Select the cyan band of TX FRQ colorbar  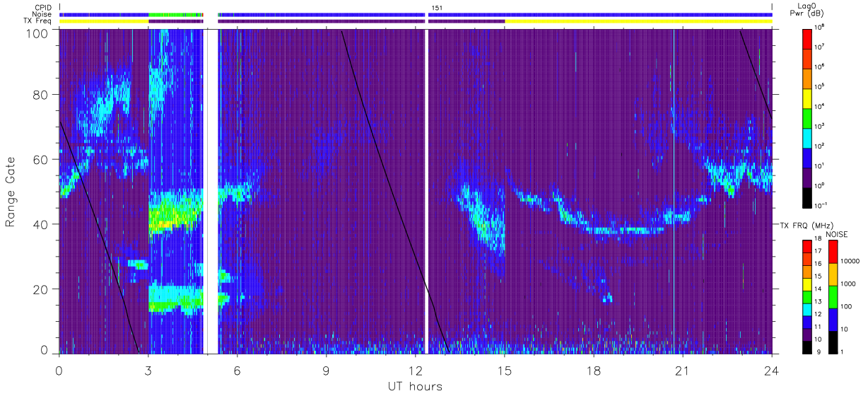[x=807, y=309]
